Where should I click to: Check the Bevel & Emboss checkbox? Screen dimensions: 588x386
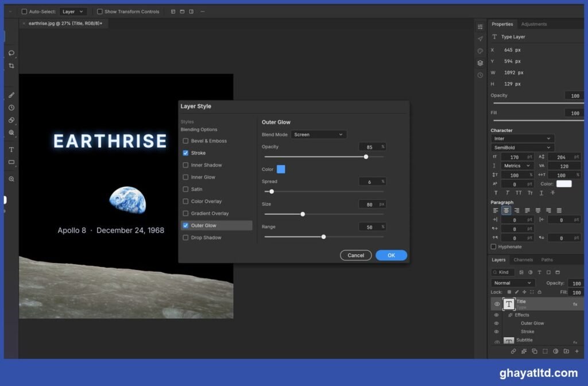coord(185,141)
